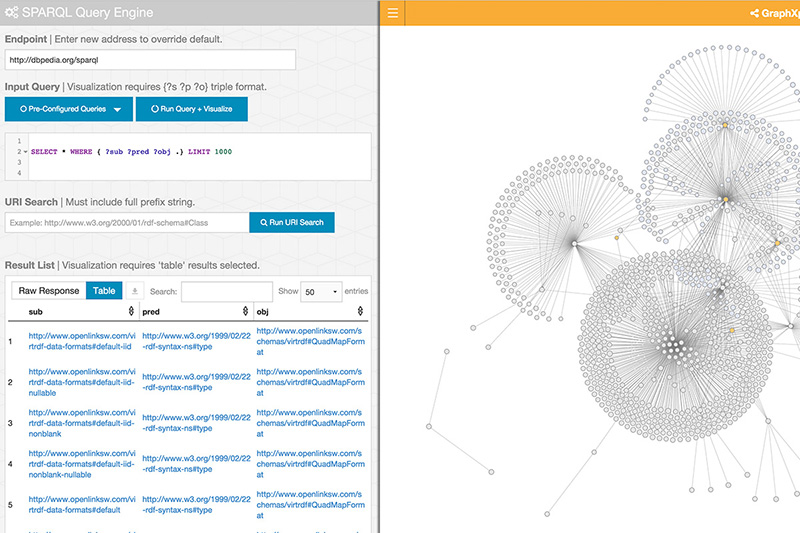Switch to Table results view
This screenshot has width=800, height=533.
105,291
